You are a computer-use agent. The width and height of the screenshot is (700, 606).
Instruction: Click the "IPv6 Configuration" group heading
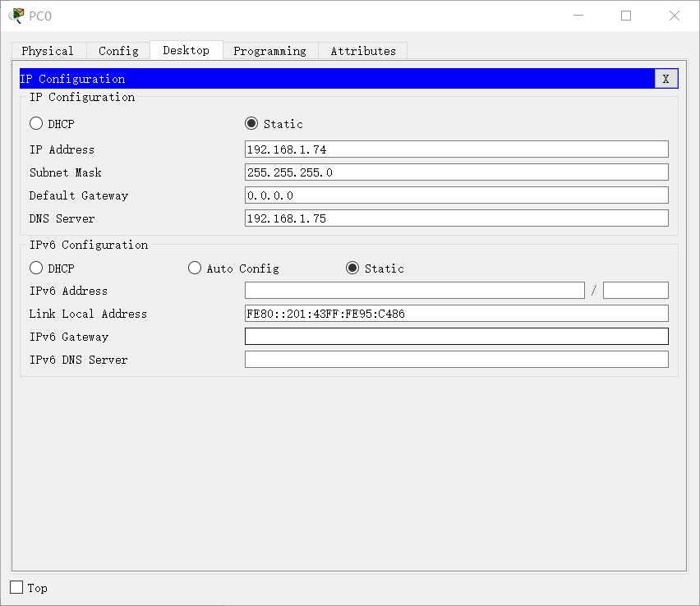(89, 245)
